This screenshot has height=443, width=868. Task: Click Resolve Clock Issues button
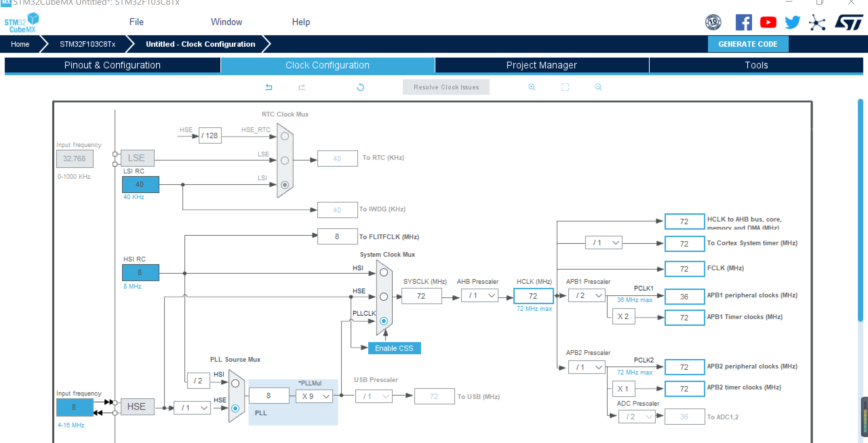[x=446, y=87]
